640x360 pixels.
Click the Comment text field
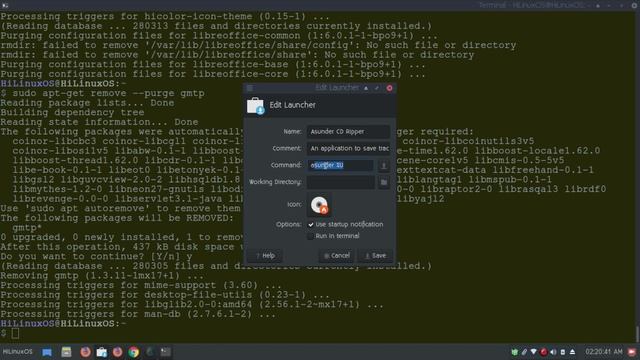pos(348,148)
